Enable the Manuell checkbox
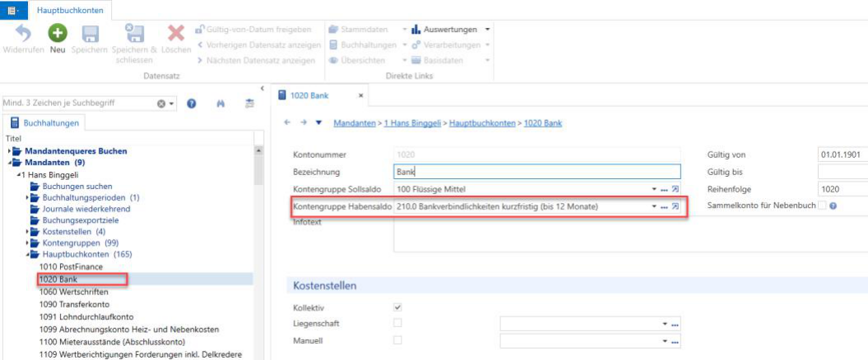 pos(397,340)
